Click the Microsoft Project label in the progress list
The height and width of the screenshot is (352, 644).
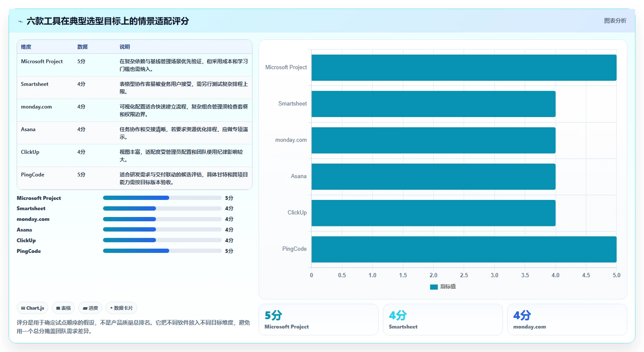point(39,198)
